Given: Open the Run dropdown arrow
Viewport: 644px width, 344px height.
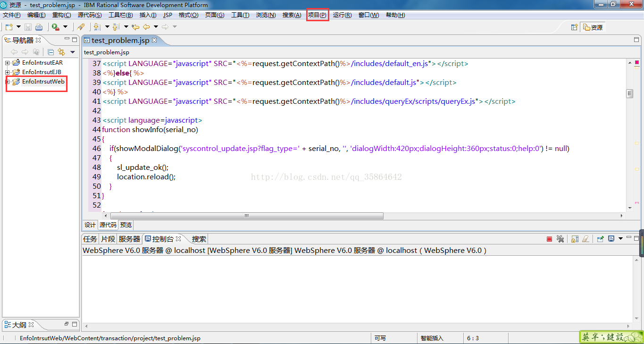Looking at the screenshot, I should click(65, 27).
